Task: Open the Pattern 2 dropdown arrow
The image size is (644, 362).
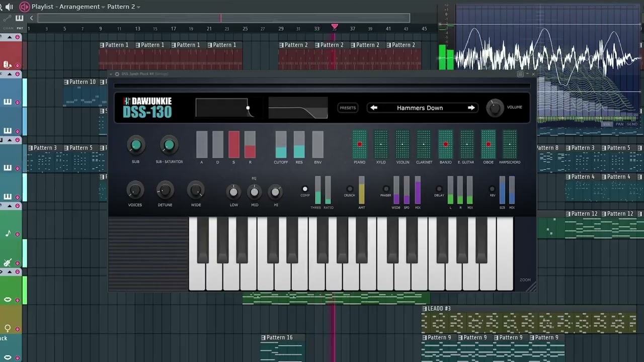Action: (138, 7)
